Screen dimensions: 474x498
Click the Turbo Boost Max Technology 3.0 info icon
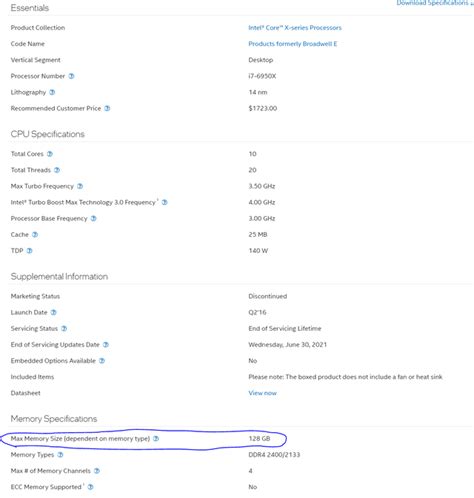[x=165, y=202]
